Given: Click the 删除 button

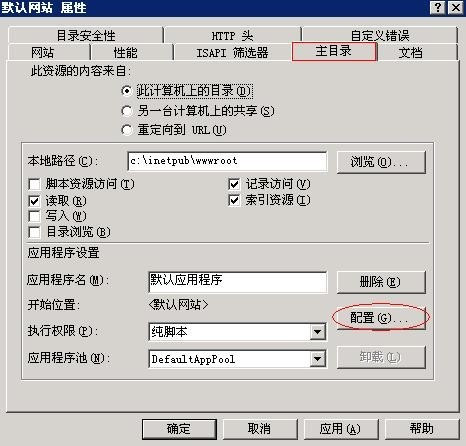Looking at the screenshot, I should coord(381,282).
